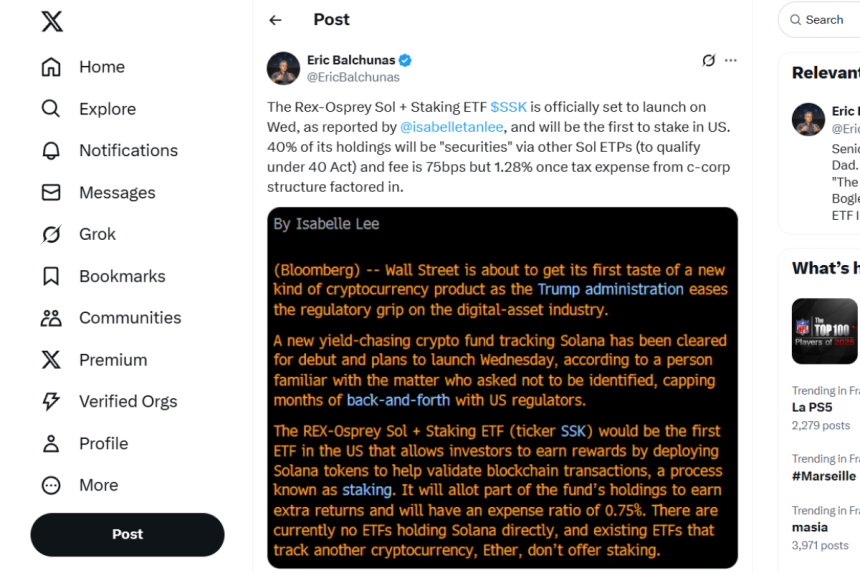Click the X logo icon
Screen dimensions: 860x573
click(52, 21)
